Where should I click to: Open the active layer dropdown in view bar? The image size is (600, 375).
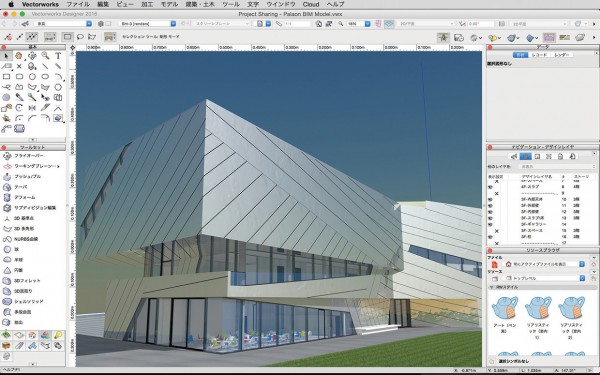coord(147,24)
